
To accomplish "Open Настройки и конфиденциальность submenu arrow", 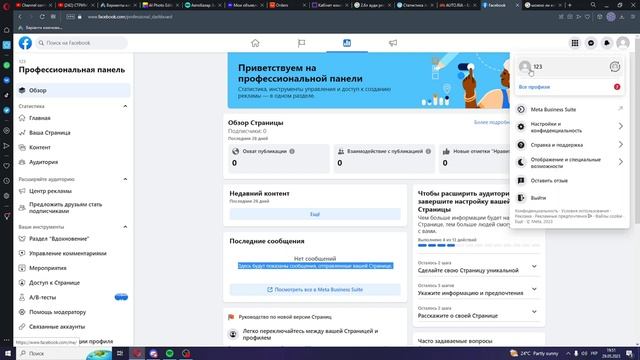I will tap(620, 127).
